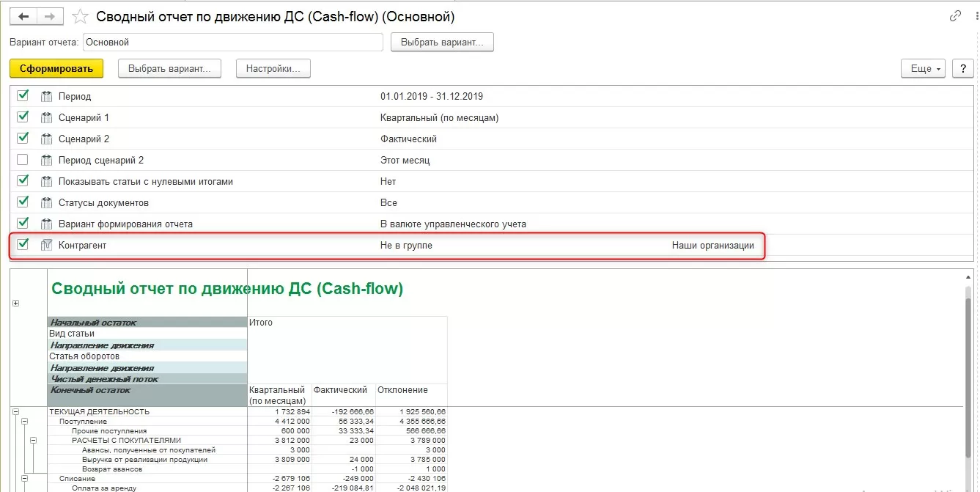980x492 pixels.
Task: Click the Вид статьи header cell
Action: tap(147, 334)
